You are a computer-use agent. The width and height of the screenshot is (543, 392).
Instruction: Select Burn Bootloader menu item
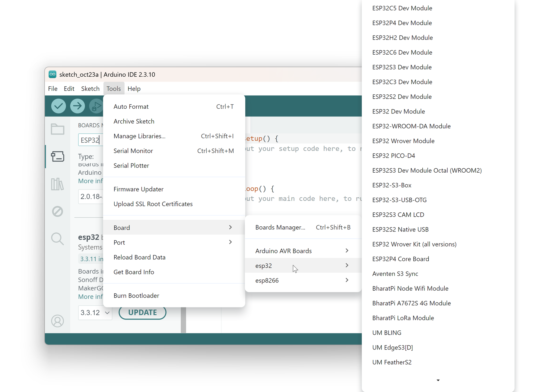(174, 295)
